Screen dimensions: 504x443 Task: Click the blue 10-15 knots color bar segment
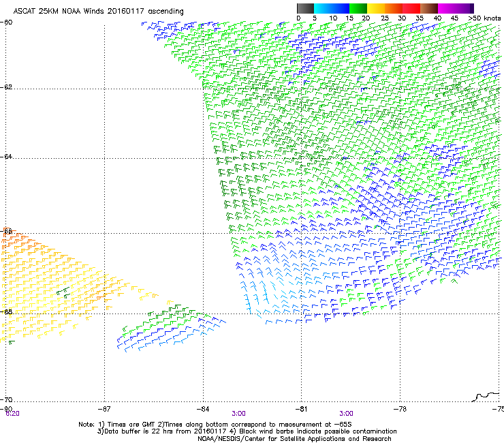341,8
